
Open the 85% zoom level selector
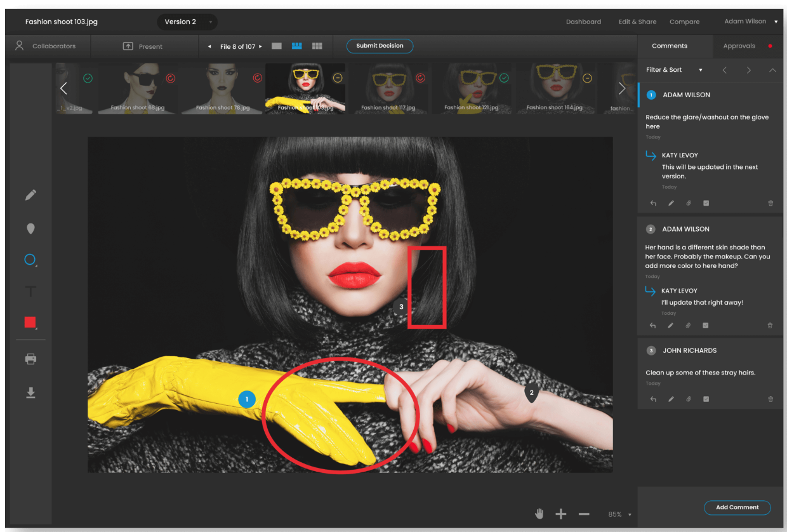pyautogui.click(x=616, y=514)
